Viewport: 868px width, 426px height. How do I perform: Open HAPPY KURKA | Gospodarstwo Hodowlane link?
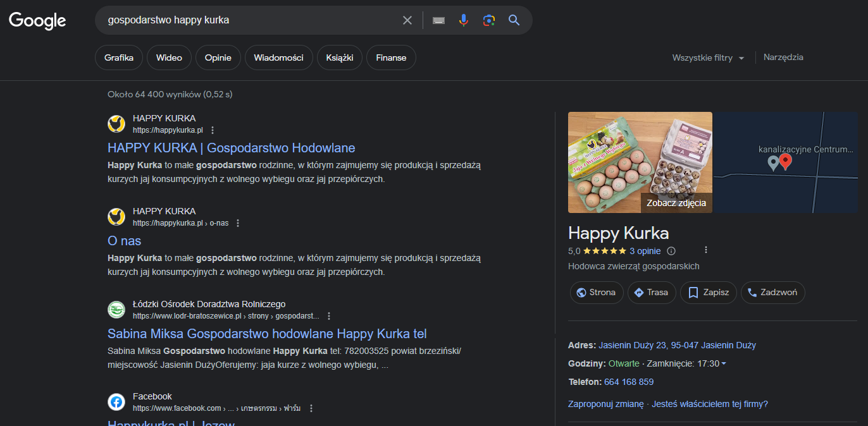click(232, 148)
